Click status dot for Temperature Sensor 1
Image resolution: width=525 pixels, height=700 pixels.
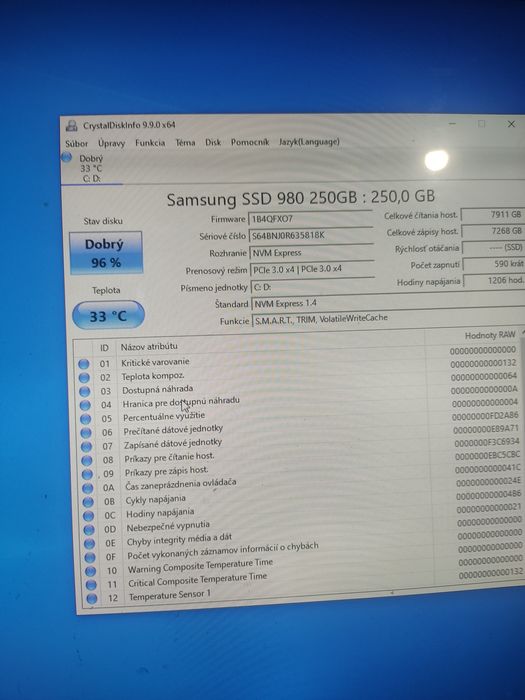[92, 599]
